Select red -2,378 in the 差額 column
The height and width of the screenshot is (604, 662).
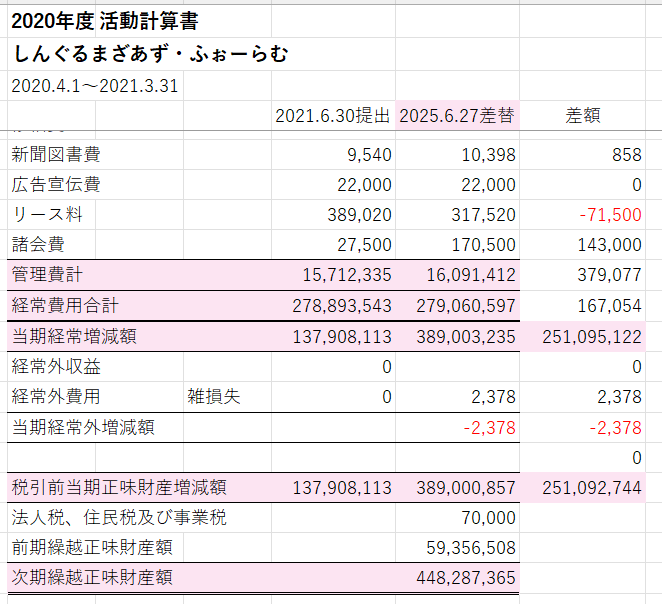pyautogui.click(x=616, y=428)
